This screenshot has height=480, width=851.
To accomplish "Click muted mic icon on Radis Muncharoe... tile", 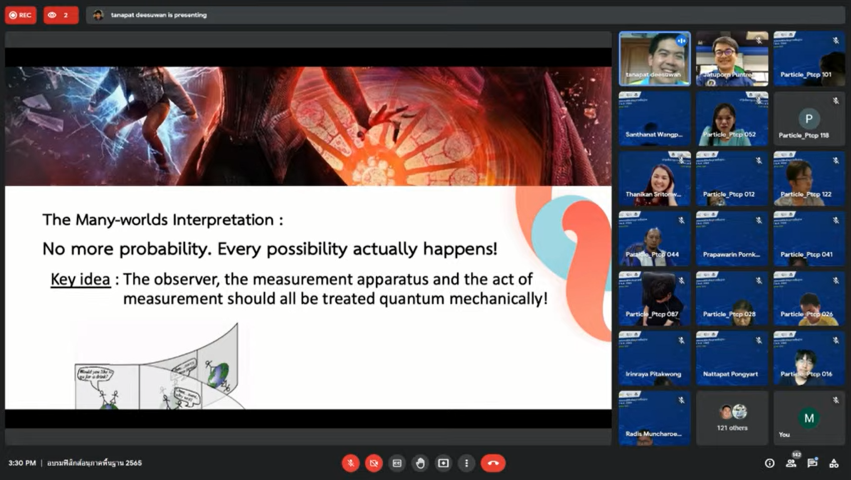I will (x=681, y=400).
